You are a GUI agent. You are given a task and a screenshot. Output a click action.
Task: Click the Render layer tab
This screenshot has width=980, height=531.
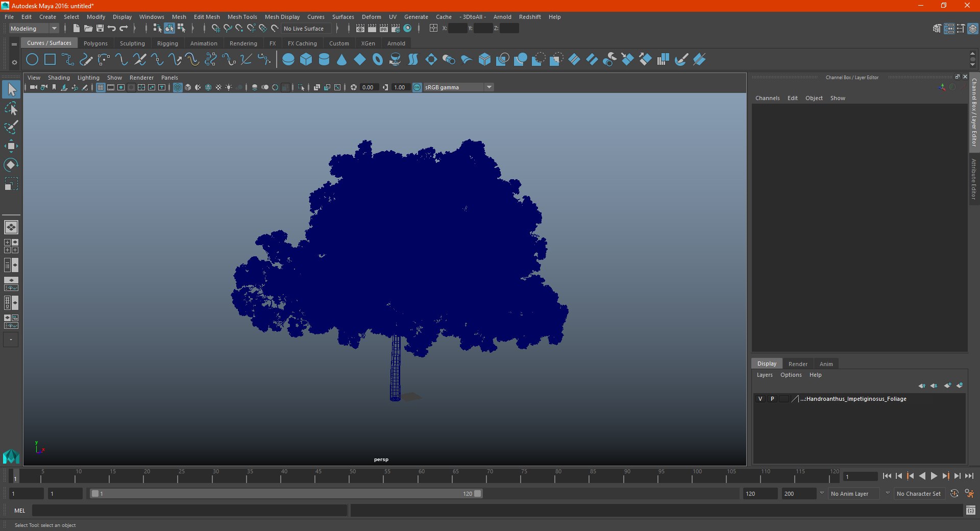tap(798, 364)
